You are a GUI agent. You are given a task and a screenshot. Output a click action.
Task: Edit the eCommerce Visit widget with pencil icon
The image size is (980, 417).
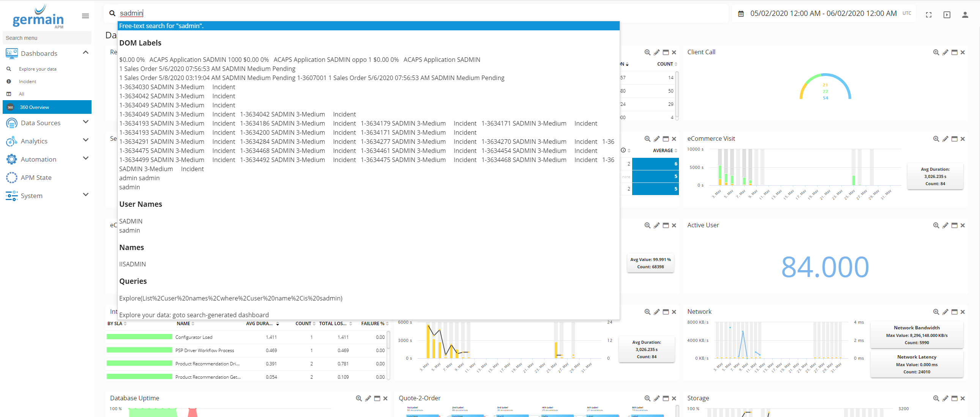pyautogui.click(x=945, y=139)
